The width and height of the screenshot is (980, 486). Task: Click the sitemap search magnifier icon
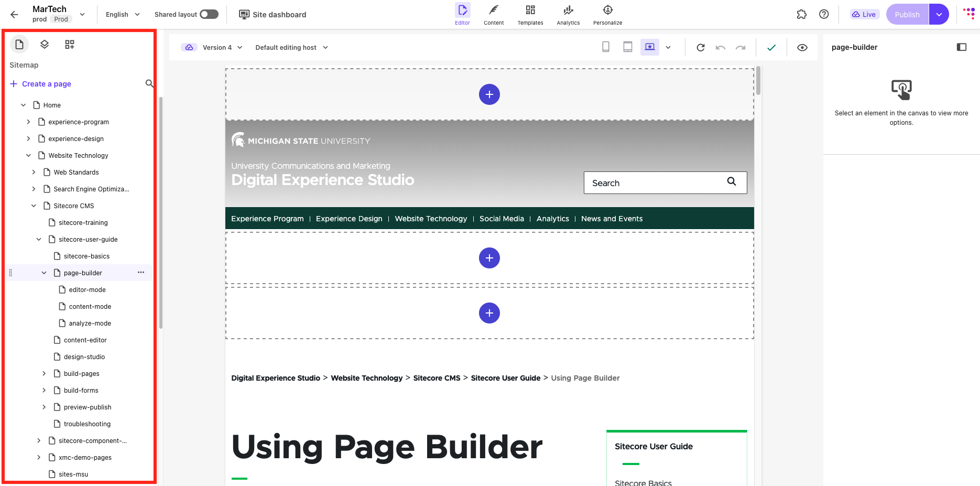(149, 83)
